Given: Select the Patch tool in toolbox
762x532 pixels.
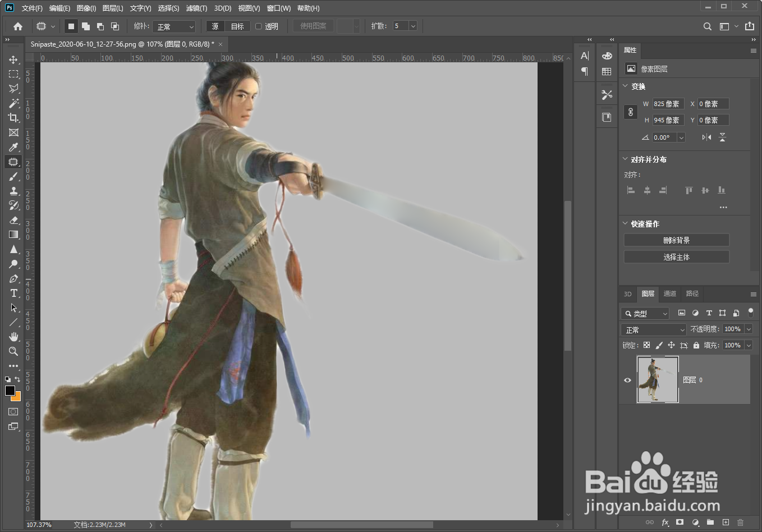Looking at the screenshot, I should [x=13, y=162].
